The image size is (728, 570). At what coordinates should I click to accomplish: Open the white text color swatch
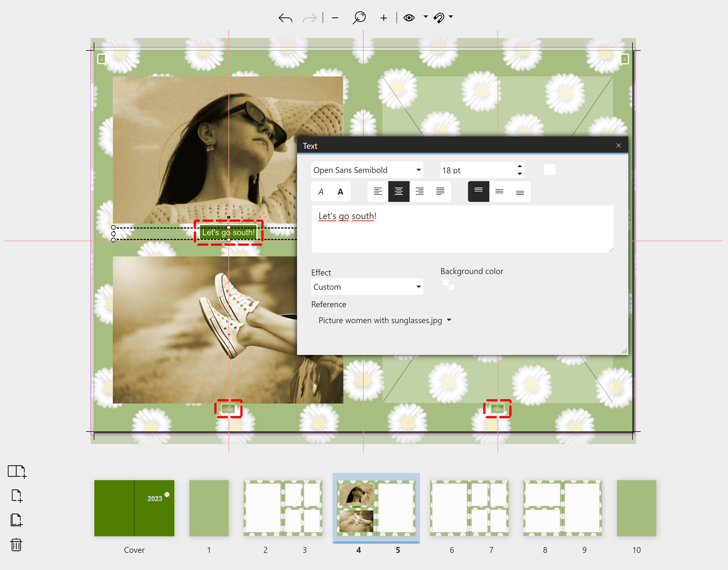point(549,170)
